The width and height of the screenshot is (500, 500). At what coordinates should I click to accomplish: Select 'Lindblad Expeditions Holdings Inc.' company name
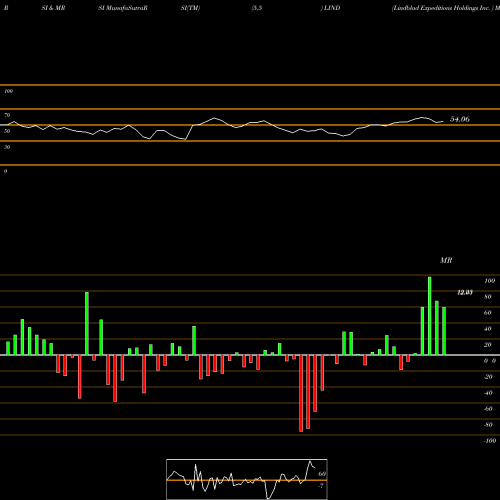pos(442,8)
